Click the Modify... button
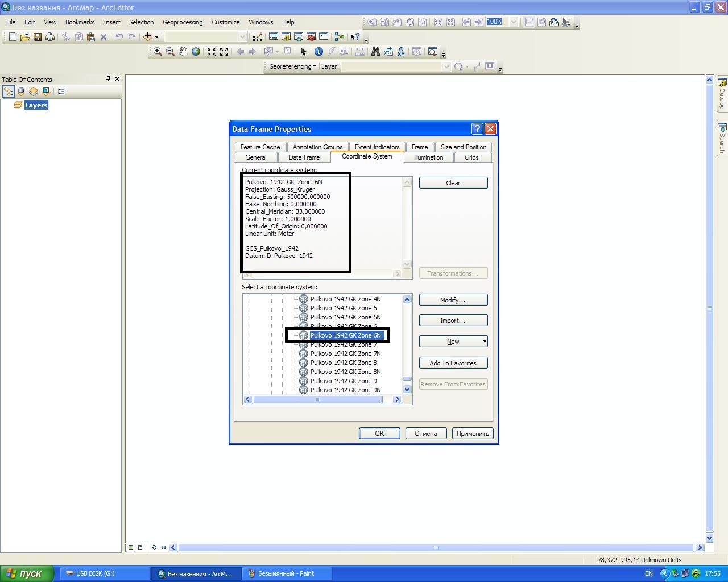 tap(453, 300)
